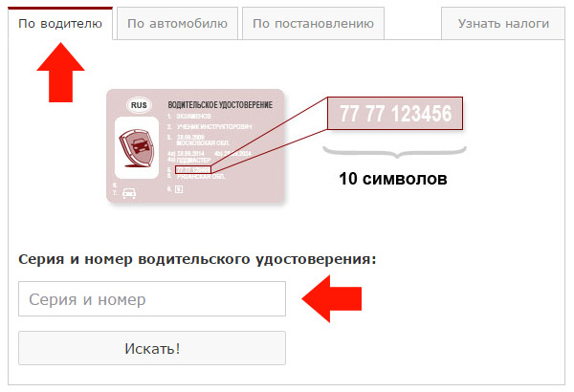Click the RUS oval badge on license
This screenshot has width=574, height=392.
[139, 105]
